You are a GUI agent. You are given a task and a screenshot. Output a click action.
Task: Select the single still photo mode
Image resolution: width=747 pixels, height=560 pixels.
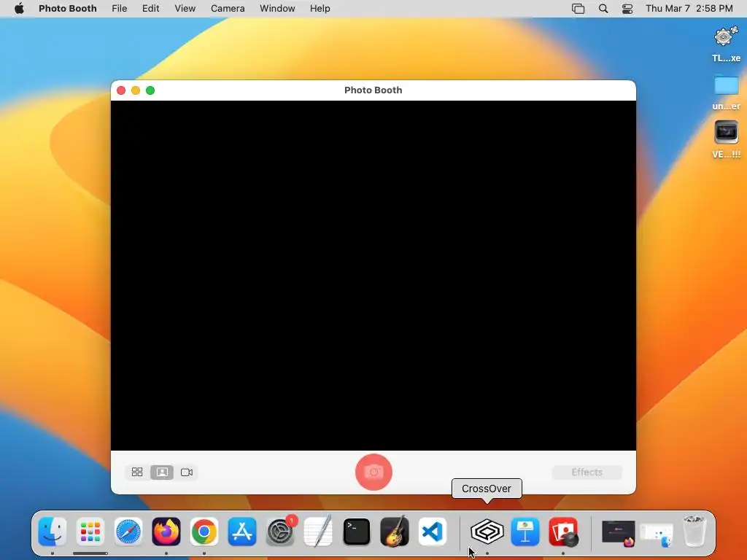162,472
